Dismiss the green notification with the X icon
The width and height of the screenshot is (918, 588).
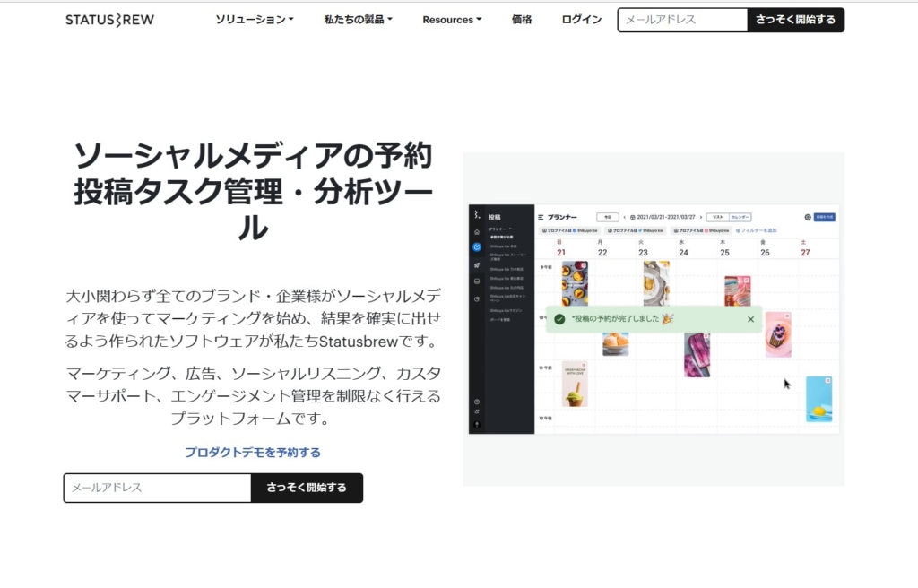click(750, 319)
